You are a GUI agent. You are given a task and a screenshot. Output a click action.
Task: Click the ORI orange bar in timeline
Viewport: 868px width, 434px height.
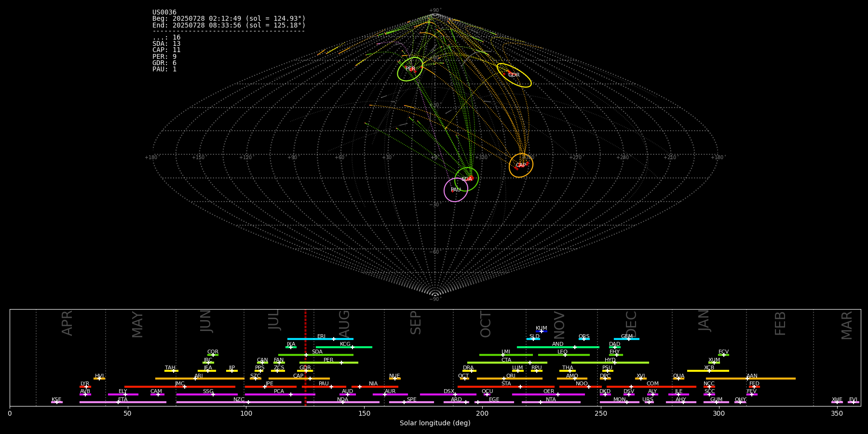click(510, 379)
